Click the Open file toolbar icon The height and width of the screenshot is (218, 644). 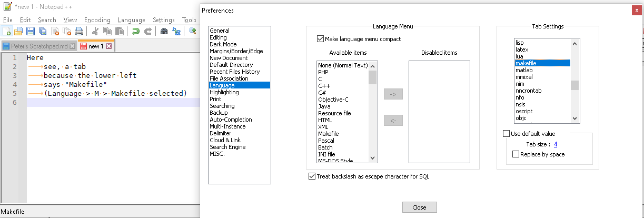point(18,31)
